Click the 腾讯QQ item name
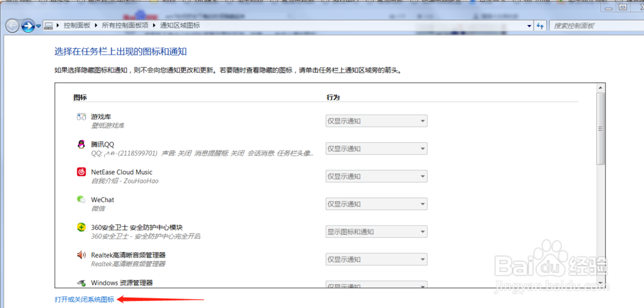This screenshot has height=308, width=644. tap(102, 145)
